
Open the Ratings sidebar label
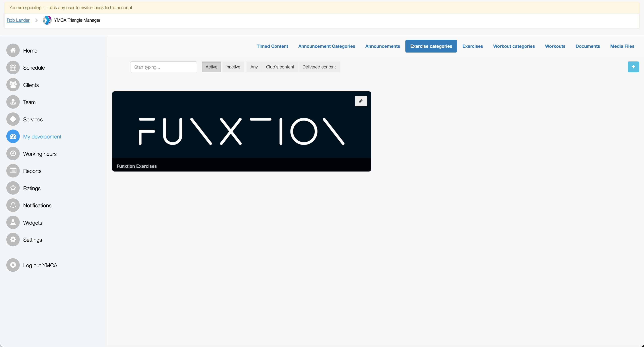point(32,188)
